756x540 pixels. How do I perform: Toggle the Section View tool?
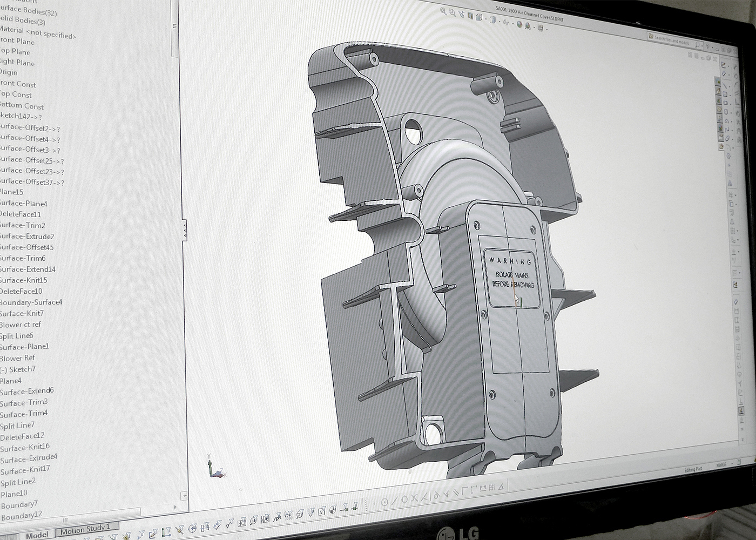470,16
